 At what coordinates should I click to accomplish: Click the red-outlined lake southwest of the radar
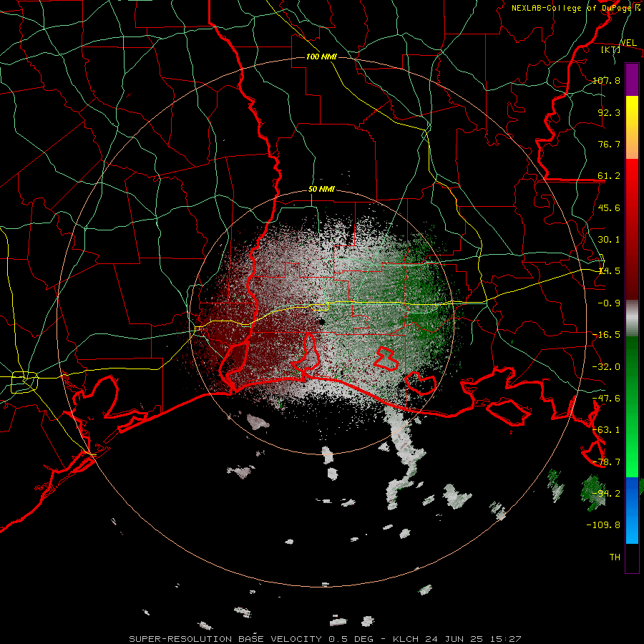306,353
